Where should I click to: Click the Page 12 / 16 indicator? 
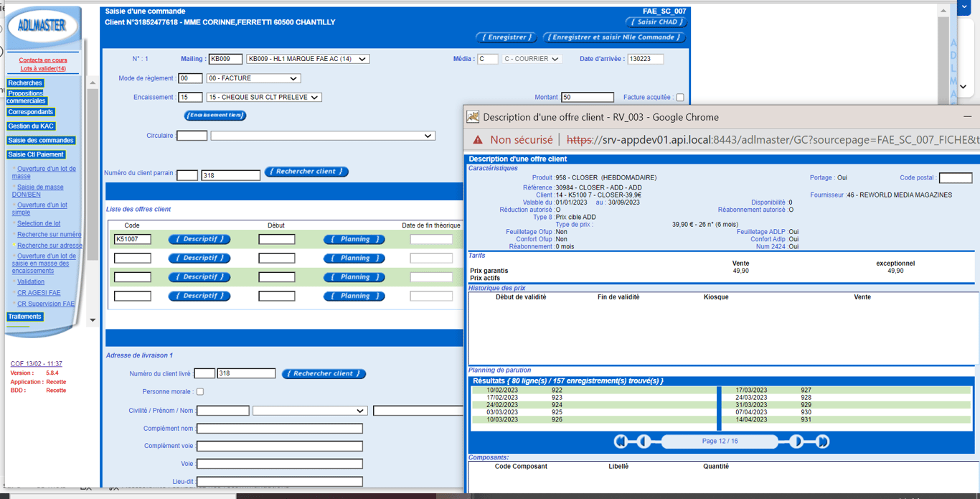tap(720, 442)
